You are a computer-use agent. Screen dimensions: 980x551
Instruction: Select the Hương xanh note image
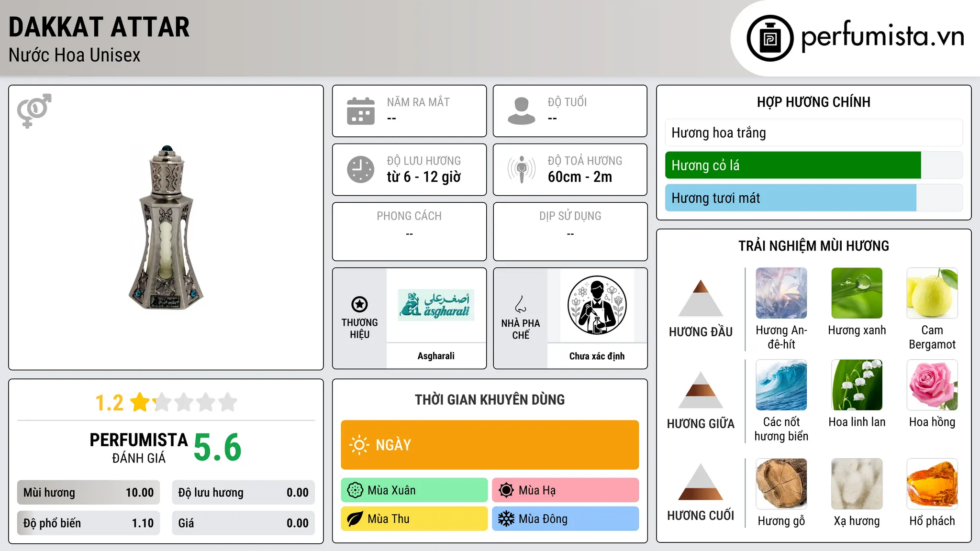(x=857, y=293)
